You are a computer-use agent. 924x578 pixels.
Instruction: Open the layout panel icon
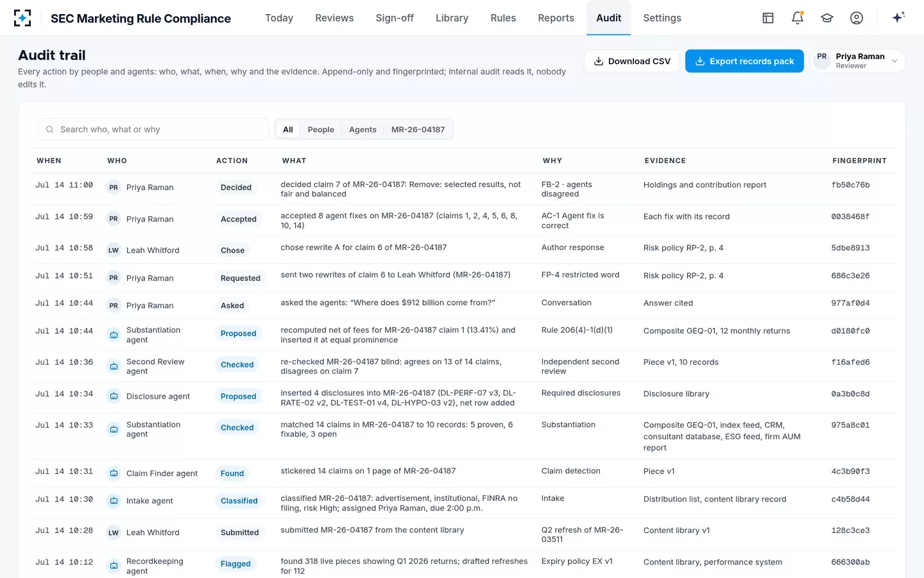point(768,18)
